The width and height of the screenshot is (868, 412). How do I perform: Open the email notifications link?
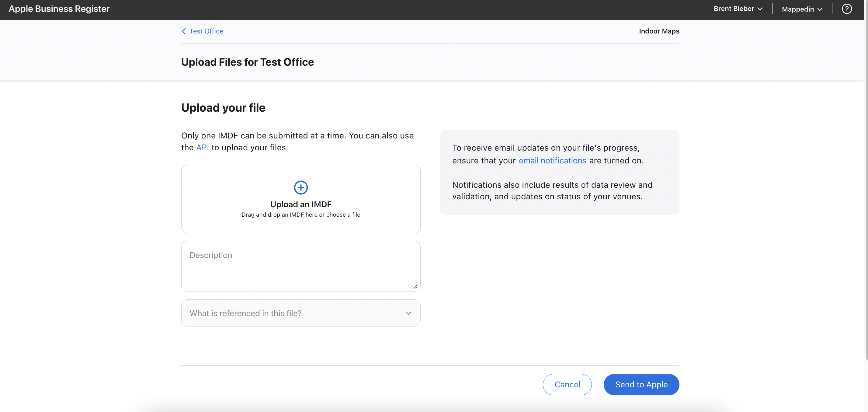pyautogui.click(x=552, y=160)
